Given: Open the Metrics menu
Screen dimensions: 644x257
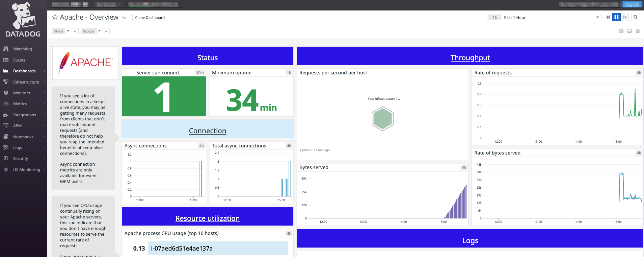Looking at the screenshot, I should tap(20, 104).
